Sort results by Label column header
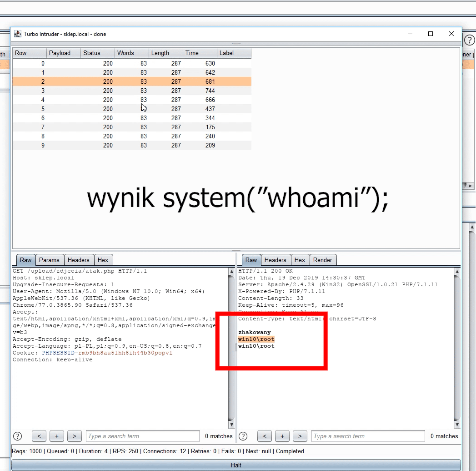The image size is (476, 471). [x=234, y=53]
